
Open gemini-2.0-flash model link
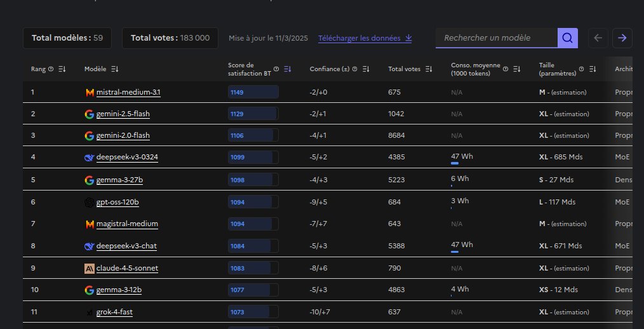tap(123, 135)
